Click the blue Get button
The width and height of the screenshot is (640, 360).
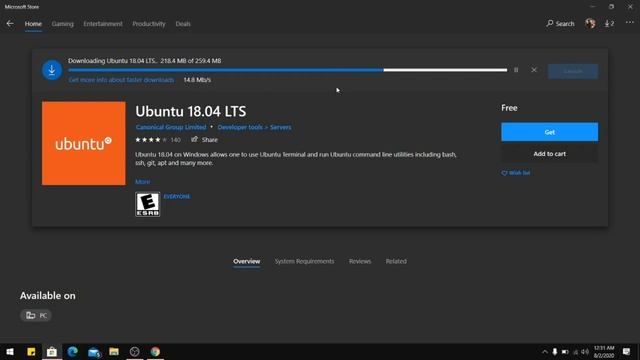click(549, 132)
